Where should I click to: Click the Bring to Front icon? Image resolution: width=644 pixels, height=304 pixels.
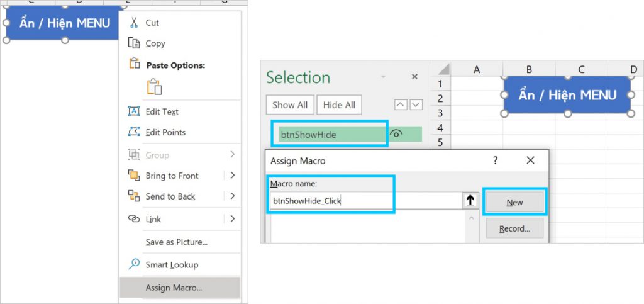(133, 176)
